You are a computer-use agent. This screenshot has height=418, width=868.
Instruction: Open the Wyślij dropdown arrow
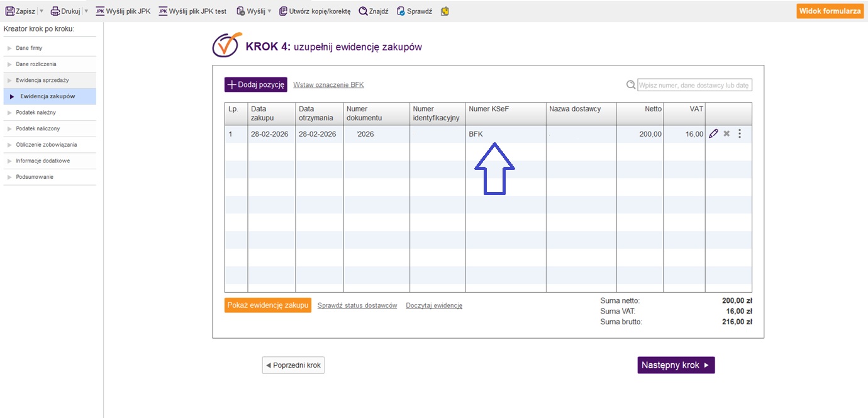pyautogui.click(x=270, y=11)
